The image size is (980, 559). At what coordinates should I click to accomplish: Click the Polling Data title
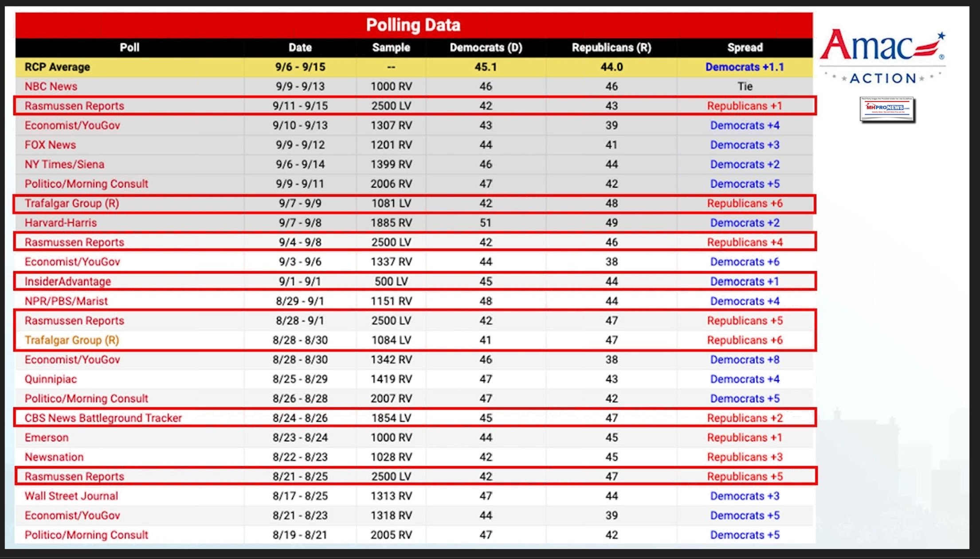coord(413,25)
